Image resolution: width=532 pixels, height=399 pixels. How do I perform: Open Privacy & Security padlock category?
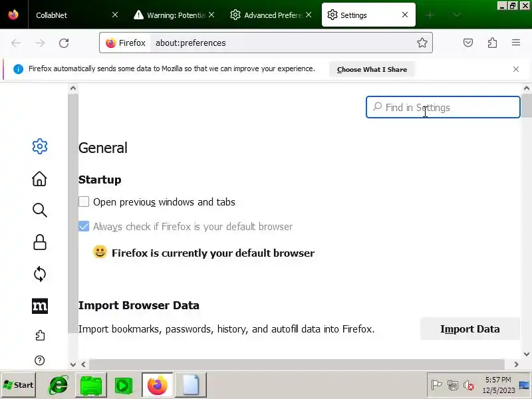pos(40,242)
